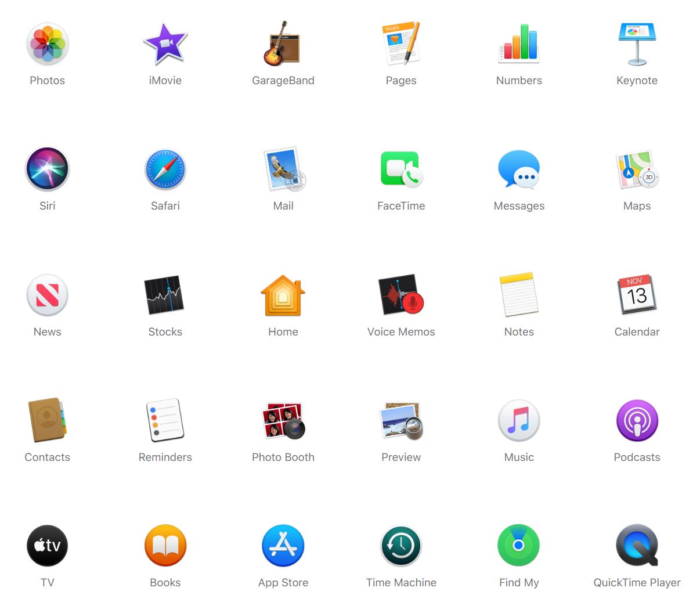Click the orange Books icon
Image resolution: width=700 pixels, height=613 pixels.
[165, 546]
